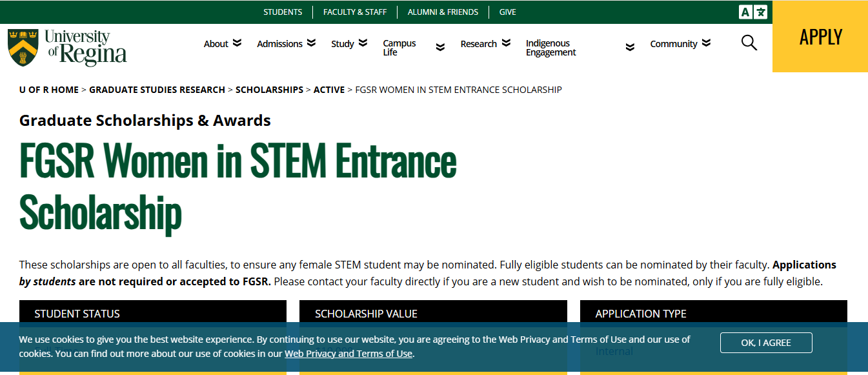
Task: Open the Study nav item
Action: [343, 44]
